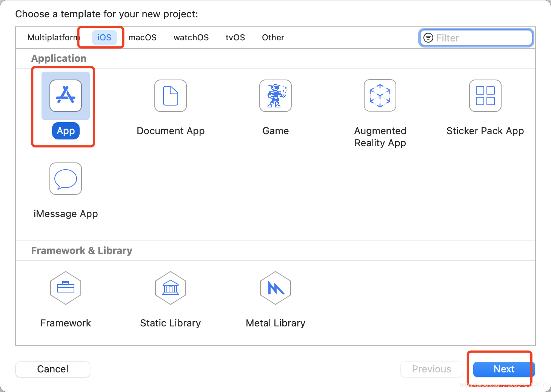Focus the Filter search field
551x392 pixels.
(x=476, y=38)
